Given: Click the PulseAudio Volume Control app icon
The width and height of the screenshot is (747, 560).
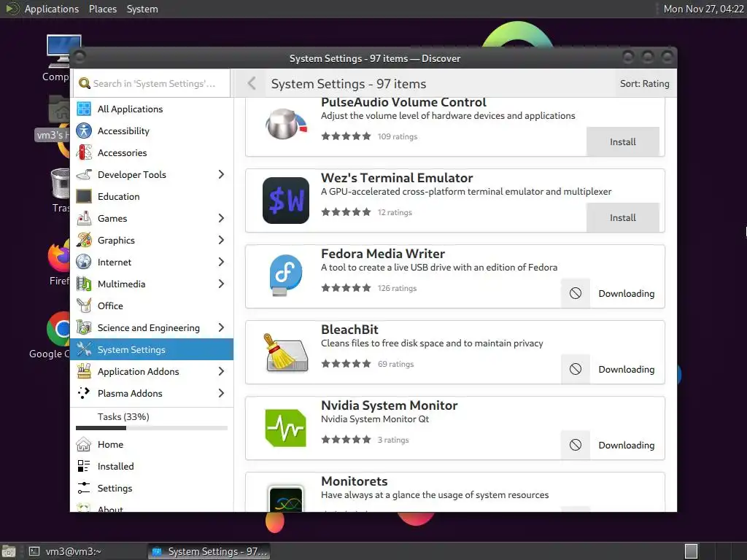Looking at the screenshot, I should pyautogui.click(x=286, y=125).
